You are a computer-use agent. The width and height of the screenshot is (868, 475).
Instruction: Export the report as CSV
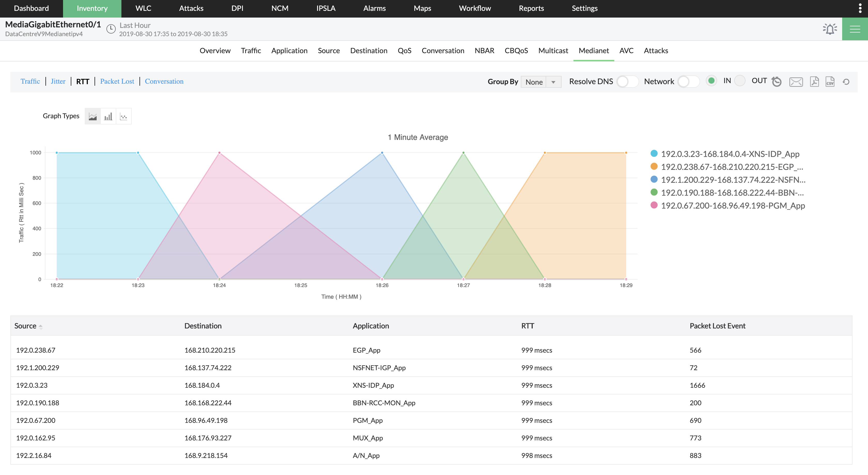click(x=830, y=82)
